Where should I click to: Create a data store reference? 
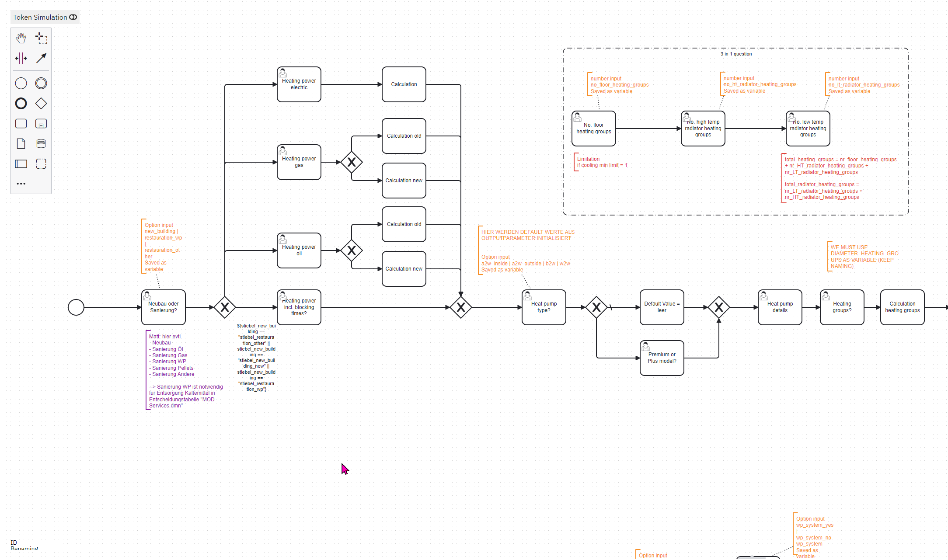pyautogui.click(x=41, y=144)
